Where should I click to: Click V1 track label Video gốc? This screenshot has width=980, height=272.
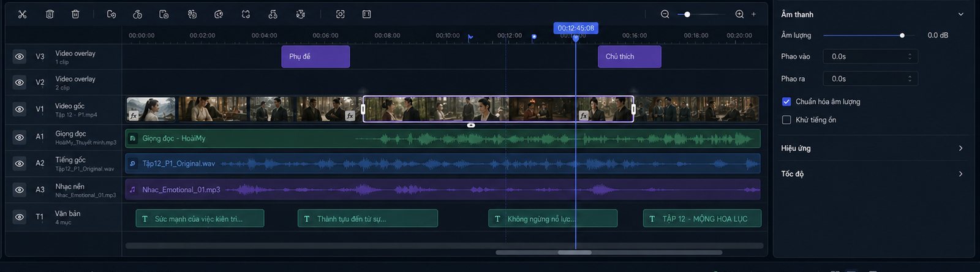pos(70,106)
